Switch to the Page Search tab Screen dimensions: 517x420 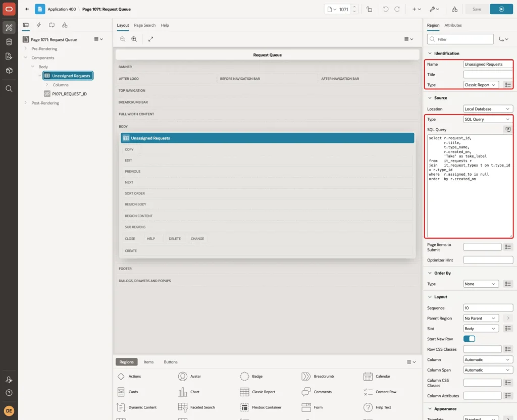point(144,25)
